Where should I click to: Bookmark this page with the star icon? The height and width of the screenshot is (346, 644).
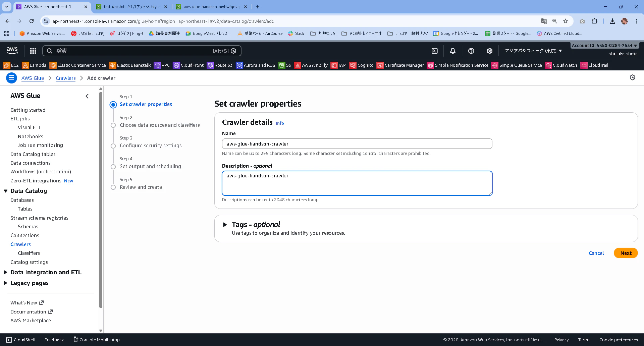point(566,21)
